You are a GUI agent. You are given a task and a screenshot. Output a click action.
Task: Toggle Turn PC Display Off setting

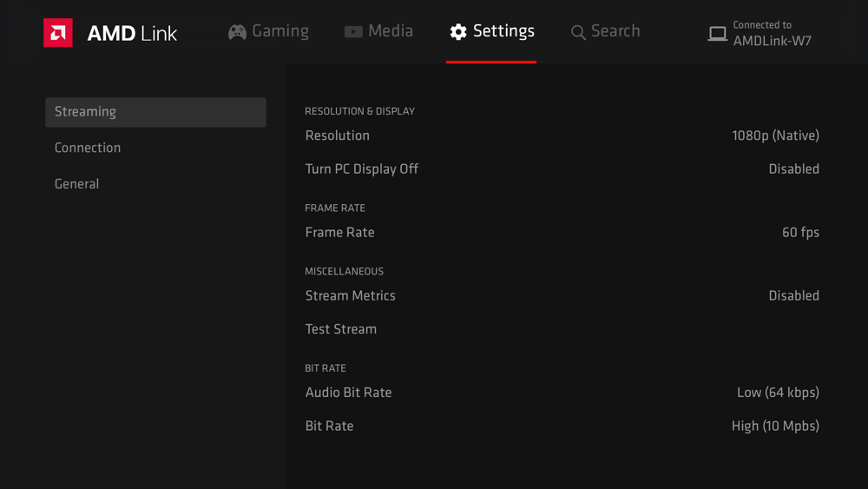793,169
